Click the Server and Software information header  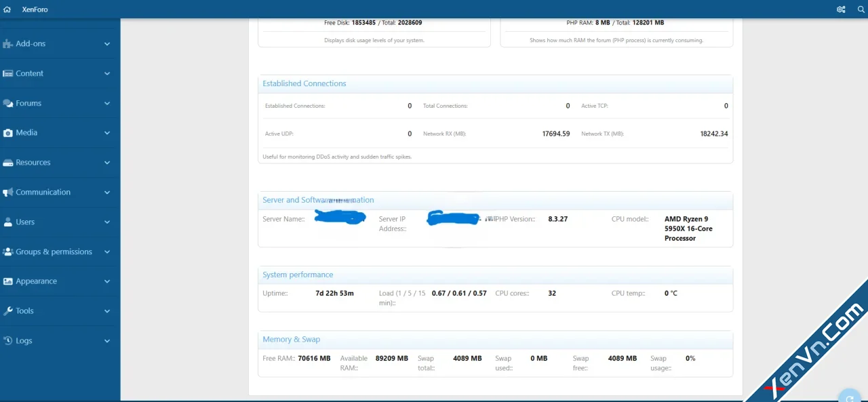tap(318, 200)
